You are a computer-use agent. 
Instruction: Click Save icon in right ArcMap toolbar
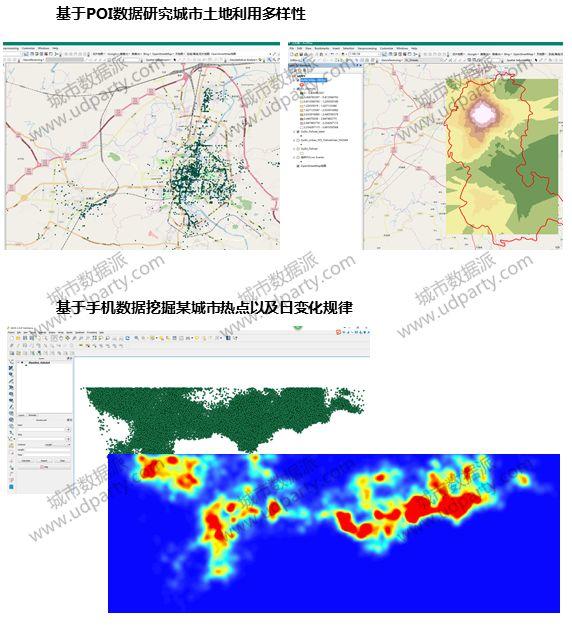301,54
